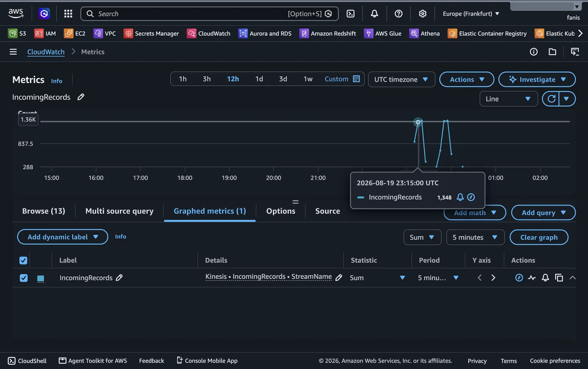Open the Aurora and RDS shortcut

click(x=265, y=34)
